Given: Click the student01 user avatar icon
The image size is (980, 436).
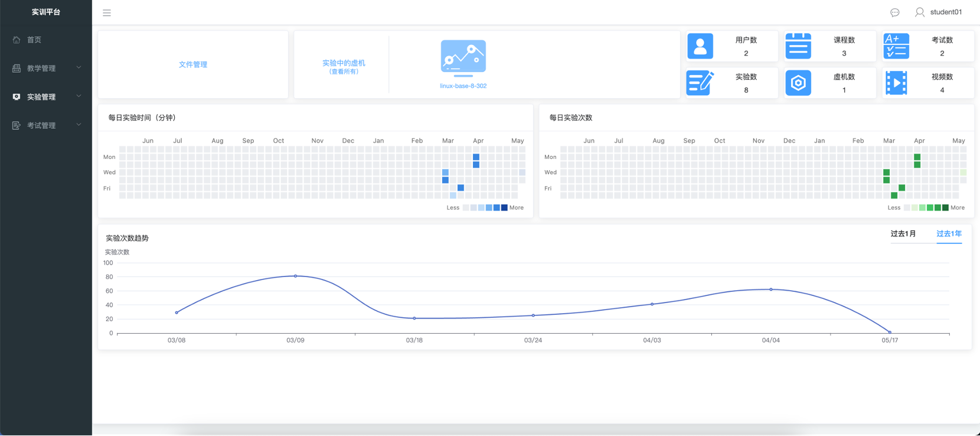Looking at the screenshot, I should (919, 12).
